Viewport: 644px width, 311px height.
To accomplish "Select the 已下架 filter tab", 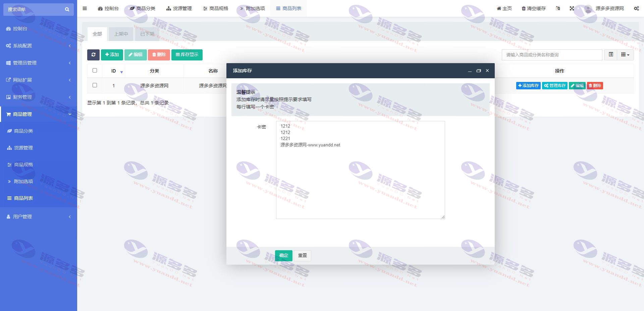I will pos(147,34).
